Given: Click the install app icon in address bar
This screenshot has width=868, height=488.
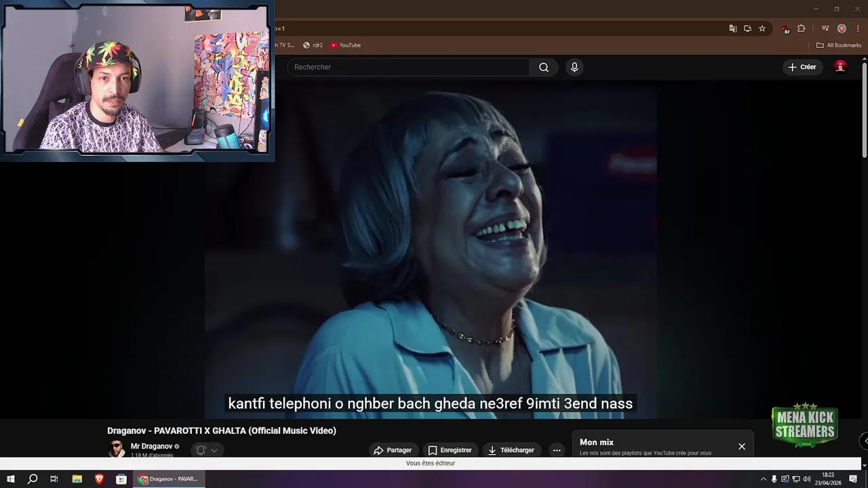Looking at the screenshot, I should coord(747,28).
